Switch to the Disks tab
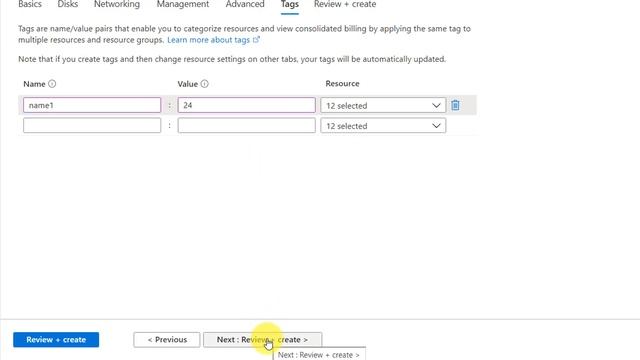The image size is (640, 360). coord(68,4)
